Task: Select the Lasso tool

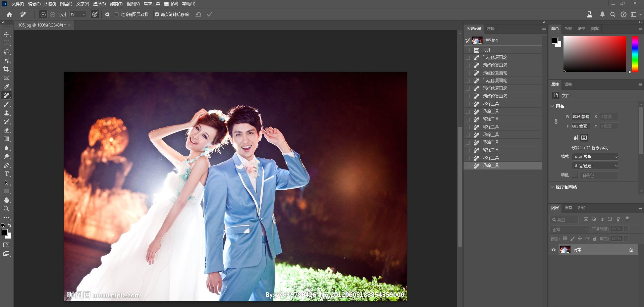Action: (x=6, y=52)
